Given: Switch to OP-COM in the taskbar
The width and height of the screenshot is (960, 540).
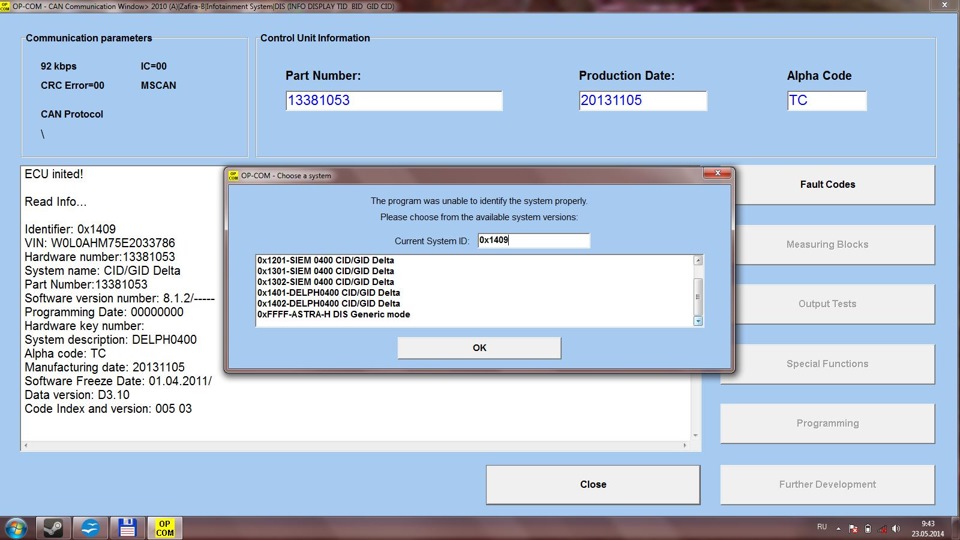Looking at the screenshot, I should pos(164,528).
